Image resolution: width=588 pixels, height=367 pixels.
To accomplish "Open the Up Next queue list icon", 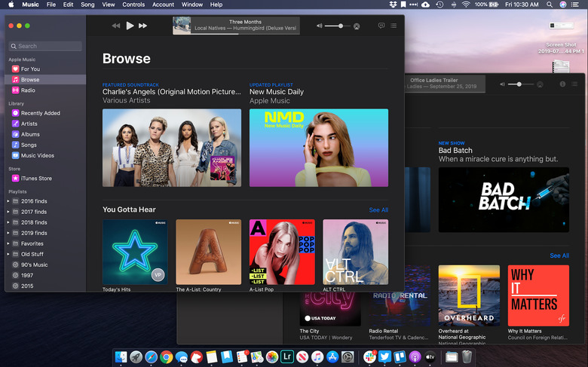I will coord(394,26).
